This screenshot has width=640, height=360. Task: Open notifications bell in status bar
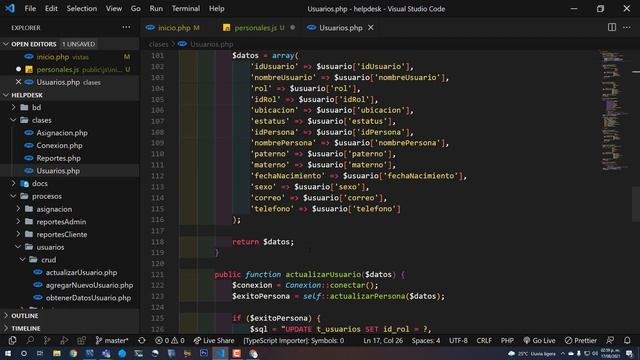click(x=627, y=340)
